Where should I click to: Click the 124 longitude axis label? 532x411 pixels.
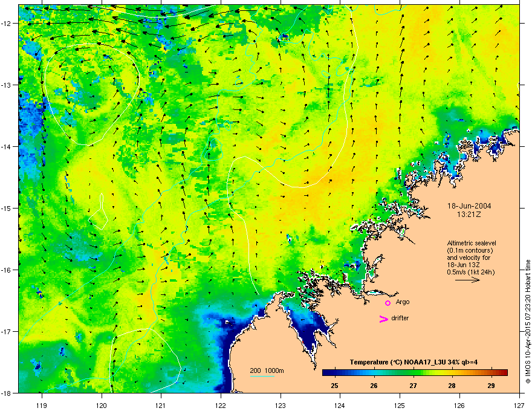340,405
